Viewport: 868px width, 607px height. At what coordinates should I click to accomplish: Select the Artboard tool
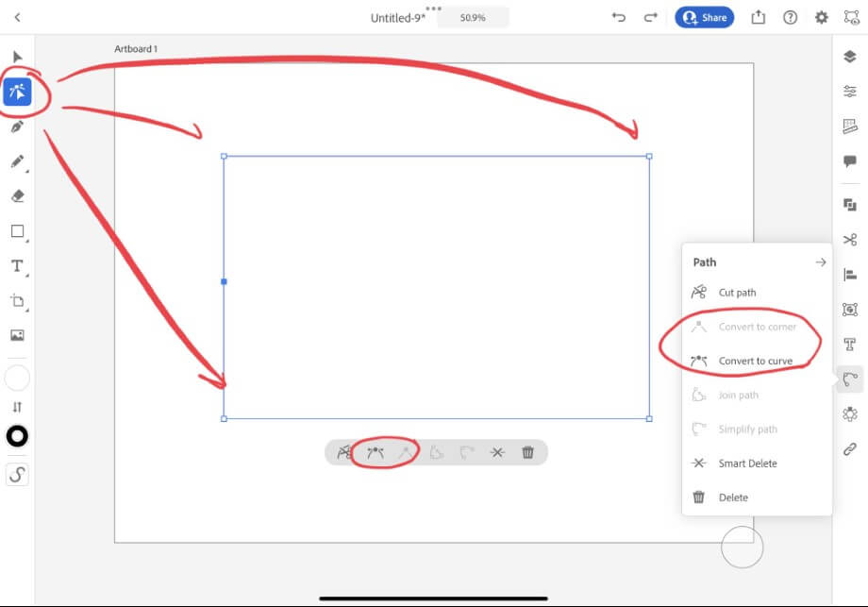pos(17,301)
